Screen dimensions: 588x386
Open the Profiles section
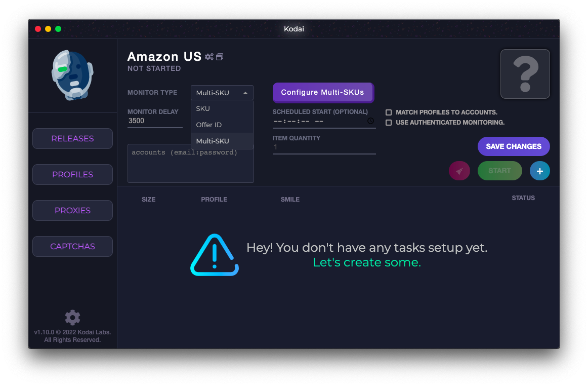pos(72,175)
